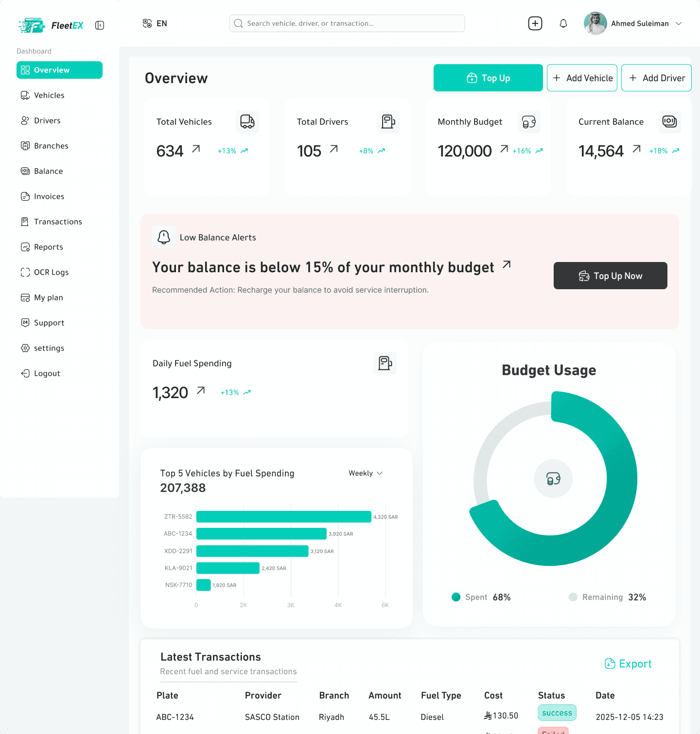Click the coins icon on Monthly Budget card
The width and height of the screenshot is (700, 734).
tap(529, 122)
